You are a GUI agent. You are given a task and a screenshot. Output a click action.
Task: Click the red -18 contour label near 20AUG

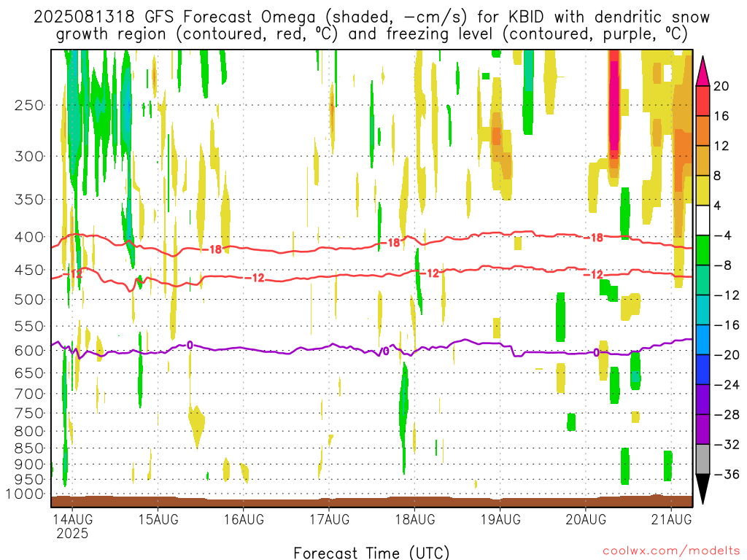click(x=594, y=238)
